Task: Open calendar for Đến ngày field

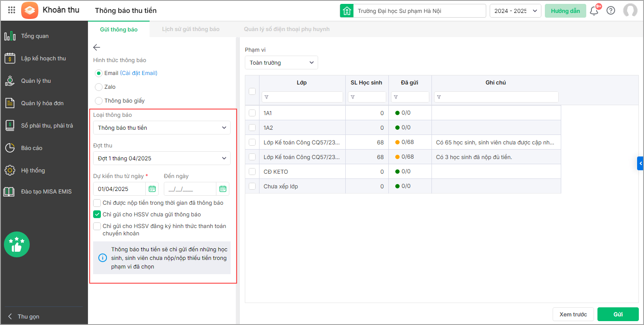Action: pyautogui.click(x=222, y=189)
